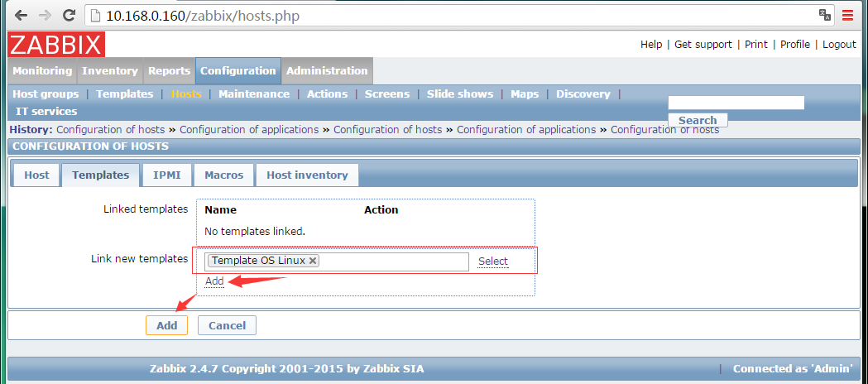This screenshot has width=868, height=384.
Task: Click the browser forward arrow
Action: [x=46, y=16]
